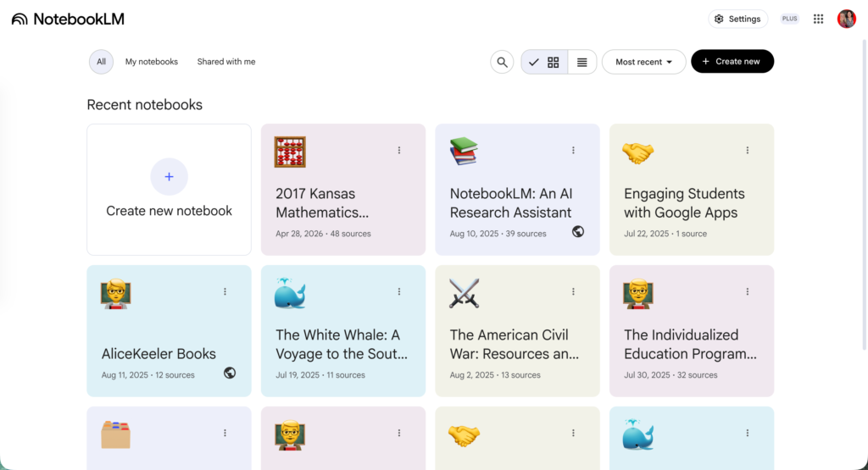Click the NotebookLM logo icon
This screenshot has width=868, height=470.
tap(19, 19)
